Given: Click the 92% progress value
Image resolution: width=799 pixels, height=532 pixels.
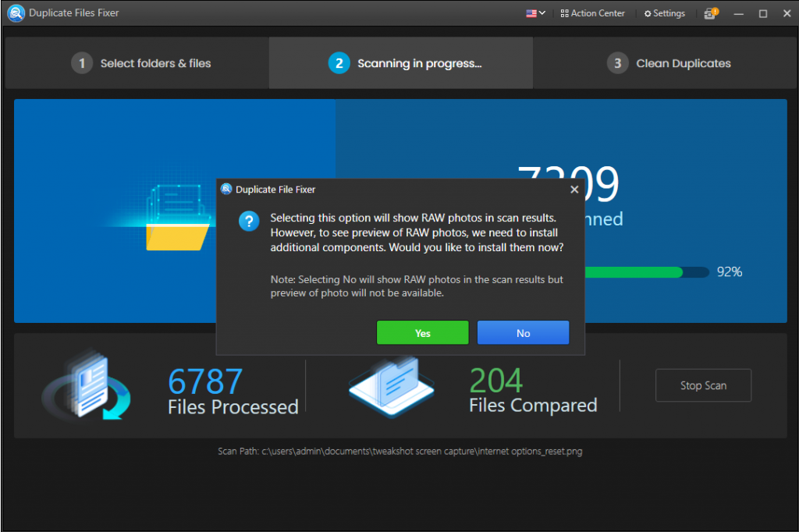Looking at the screenshot, I should point(730,272).
